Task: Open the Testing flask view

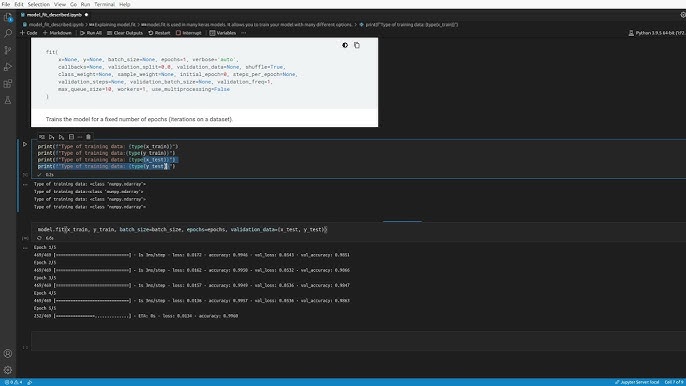Action: click(8, 100)
